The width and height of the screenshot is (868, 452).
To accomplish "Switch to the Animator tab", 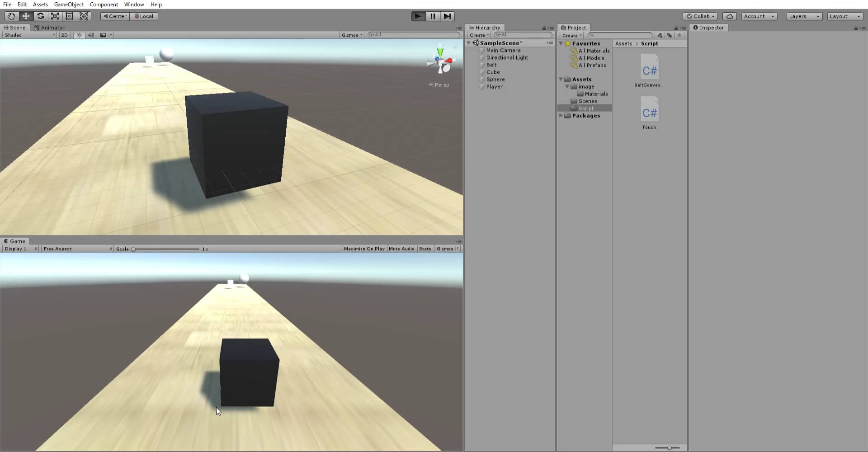I will (51, 27).
